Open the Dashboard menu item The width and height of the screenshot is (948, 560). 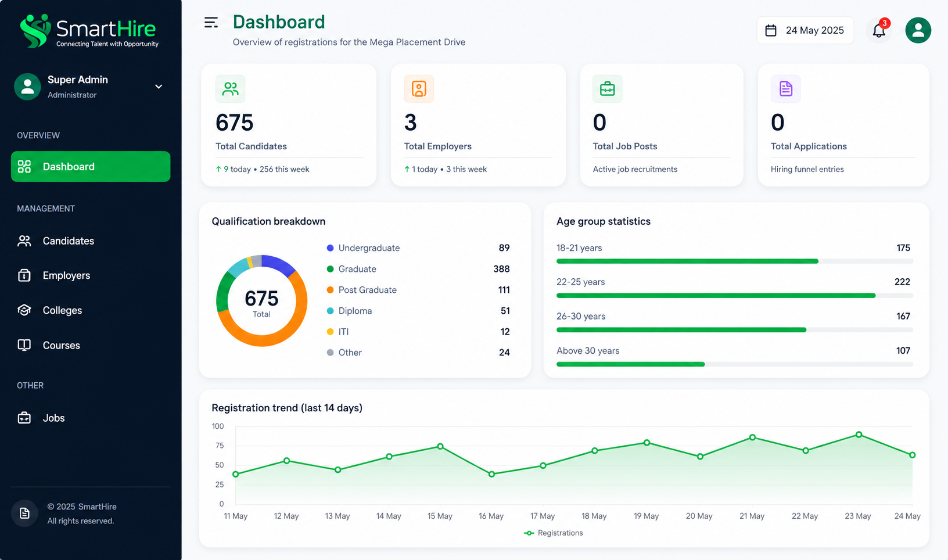(91, 167)
